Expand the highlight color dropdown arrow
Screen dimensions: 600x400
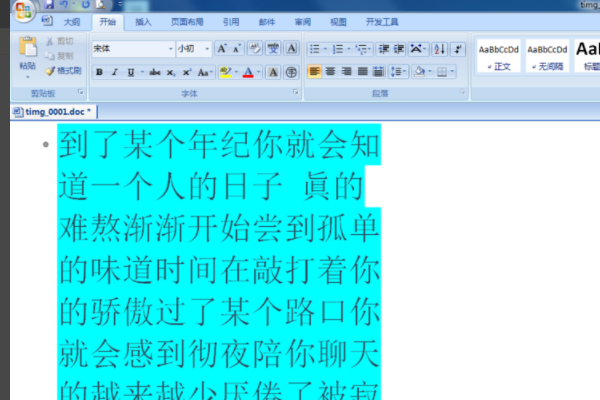click(236, 72)
